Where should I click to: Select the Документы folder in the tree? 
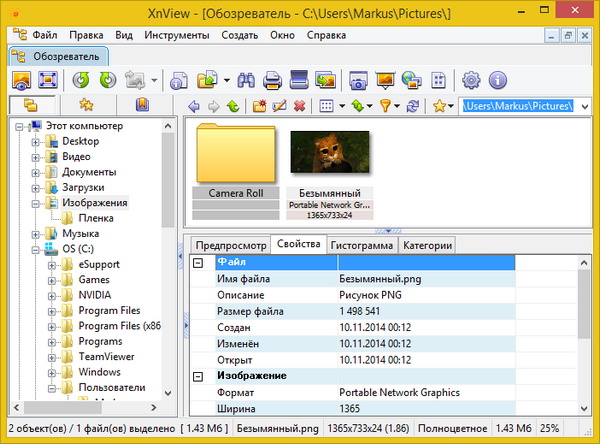(x=88, y=172)
